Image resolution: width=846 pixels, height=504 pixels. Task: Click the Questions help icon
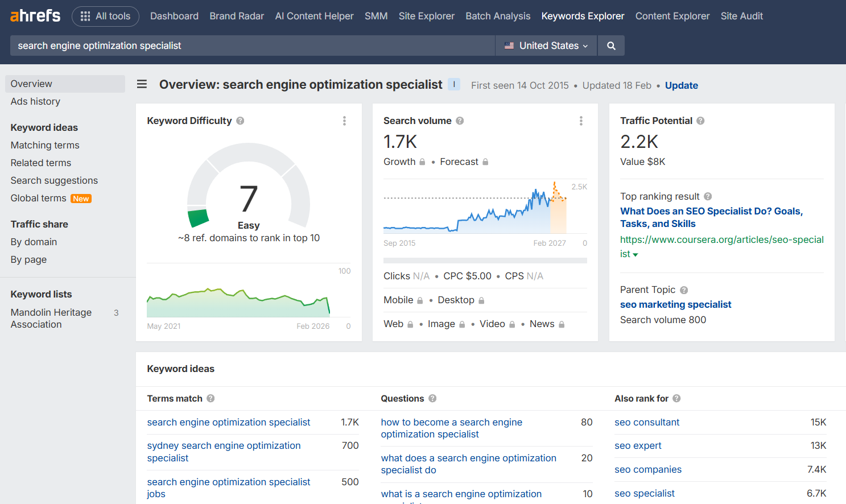432,398
